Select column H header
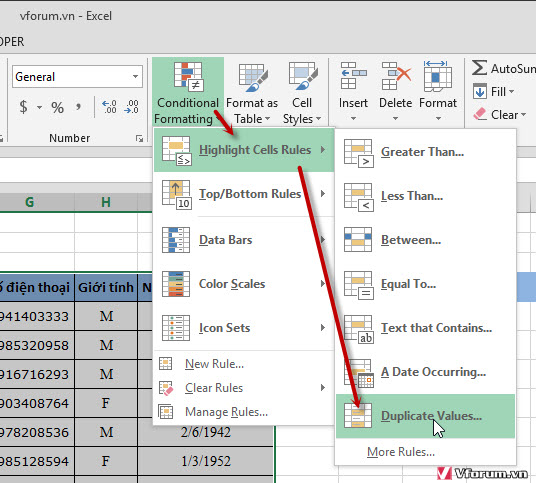 point(106,202)
